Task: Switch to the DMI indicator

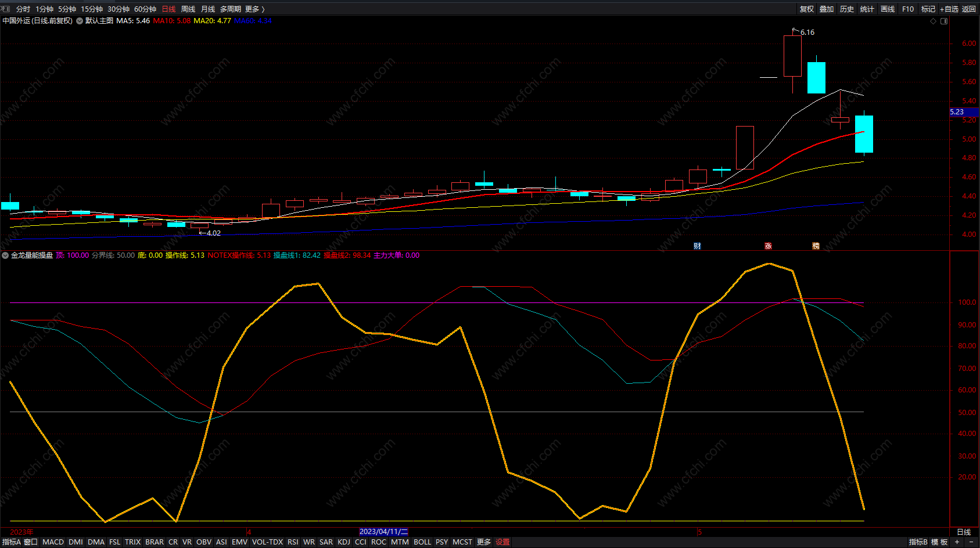Action: click(x=76, y=542)
